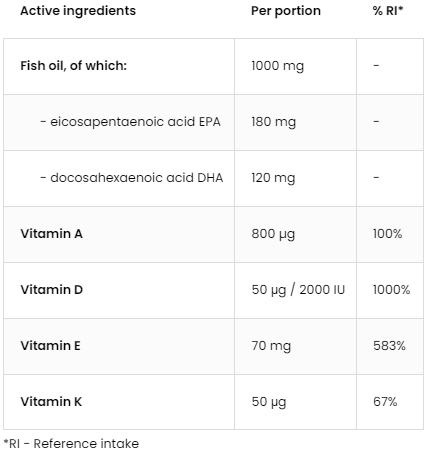This screenshot has width=428, height=454.
Task: Click the 67% reference intake cell
Action: pos(385,402)
